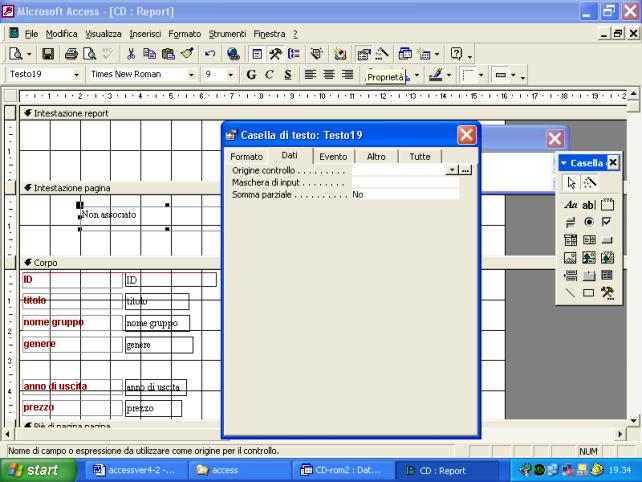Select the Check Box tool in toolbox
The height and width of the screenshot is (482, 642).
tap(607, 222)
